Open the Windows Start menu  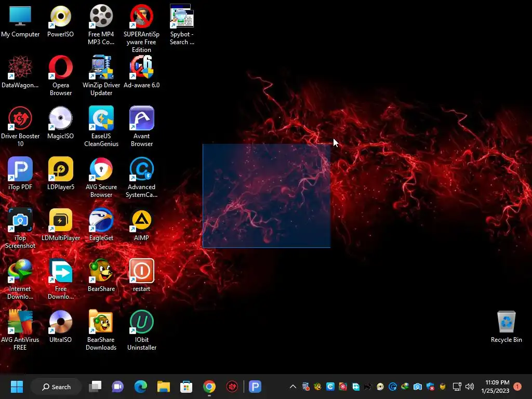tap(17, 387)
